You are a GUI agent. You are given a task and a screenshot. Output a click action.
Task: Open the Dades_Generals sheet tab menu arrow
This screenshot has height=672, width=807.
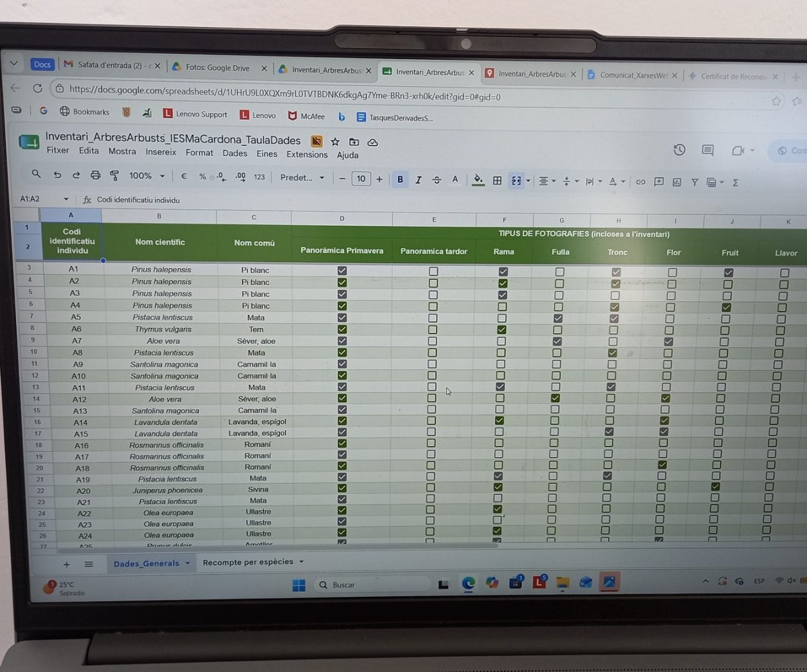(x=187, y=563)
